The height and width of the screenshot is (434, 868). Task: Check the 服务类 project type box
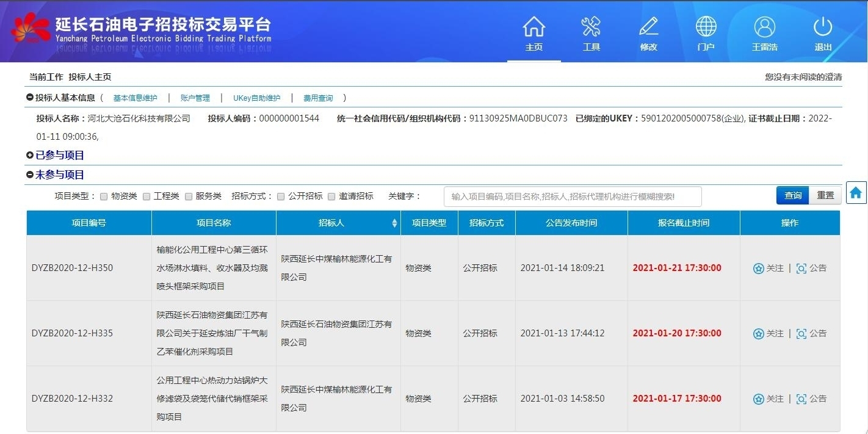tap(189, 197)
